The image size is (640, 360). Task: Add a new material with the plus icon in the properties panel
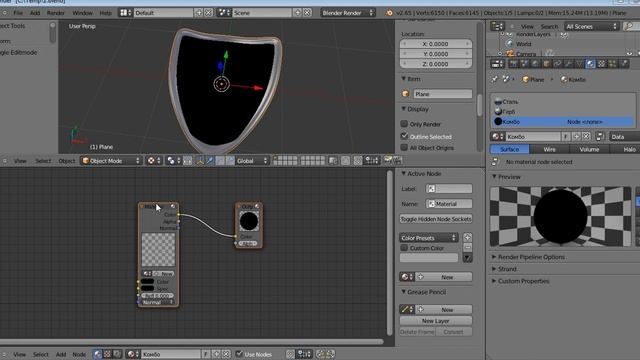coord(576,137)
